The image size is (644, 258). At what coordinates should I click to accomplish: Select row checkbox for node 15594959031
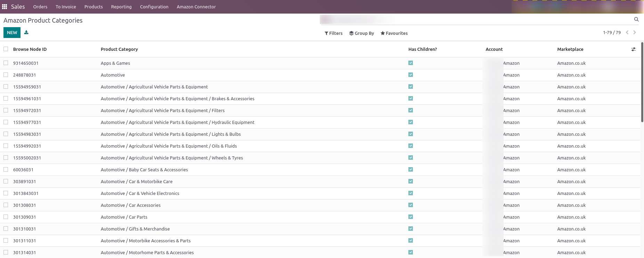pos(6,87)
